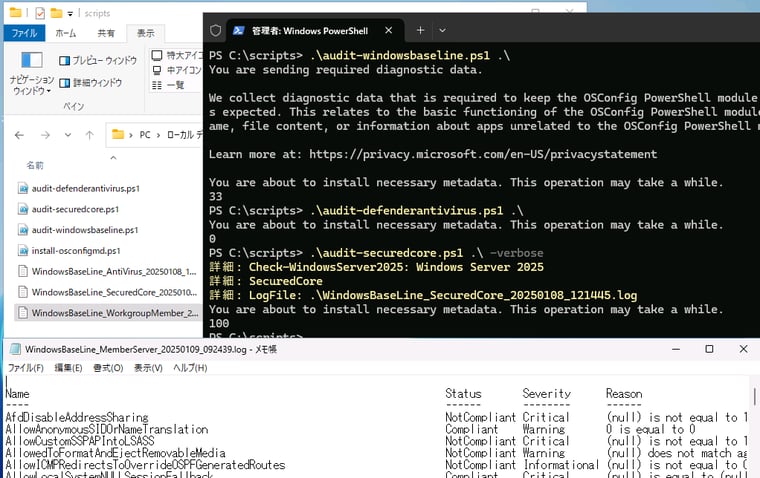This screenshot has height=478, width=760.
Task: Click the AllowCustomSSPAPIntoLSASS row in Notepad
Action: [x=80, y=441]
